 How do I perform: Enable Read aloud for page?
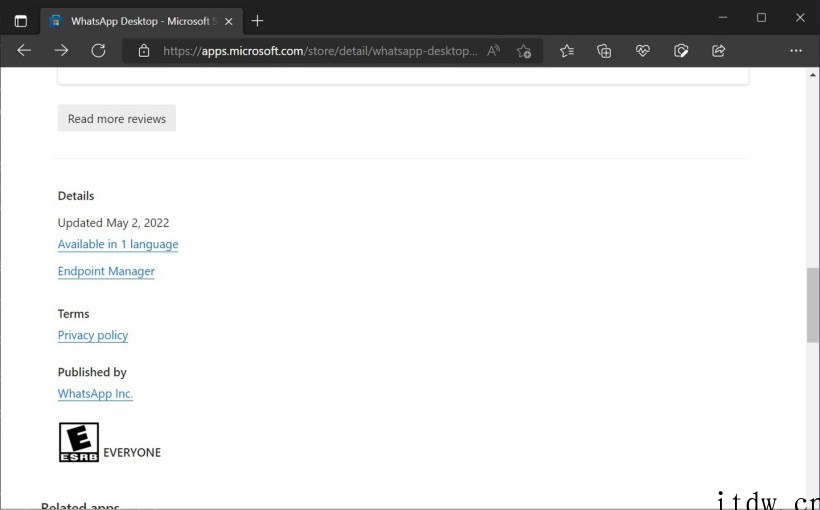[x=493, y=51]
